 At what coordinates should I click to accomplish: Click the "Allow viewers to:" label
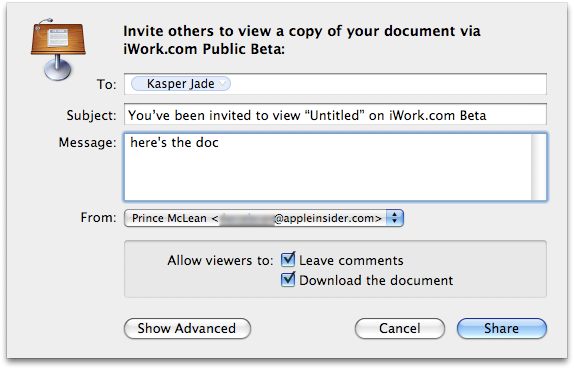coord(220,260)
